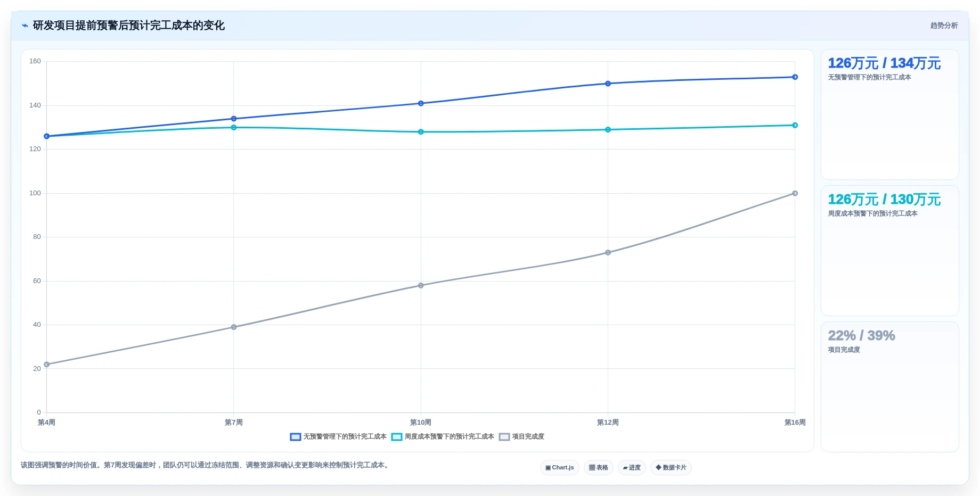
Task: Click the 22% / 39% card value
Action: click(x=861, y=336)
